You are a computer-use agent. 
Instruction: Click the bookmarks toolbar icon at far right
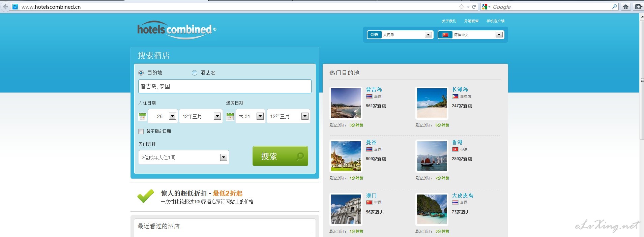pos(638,7)
